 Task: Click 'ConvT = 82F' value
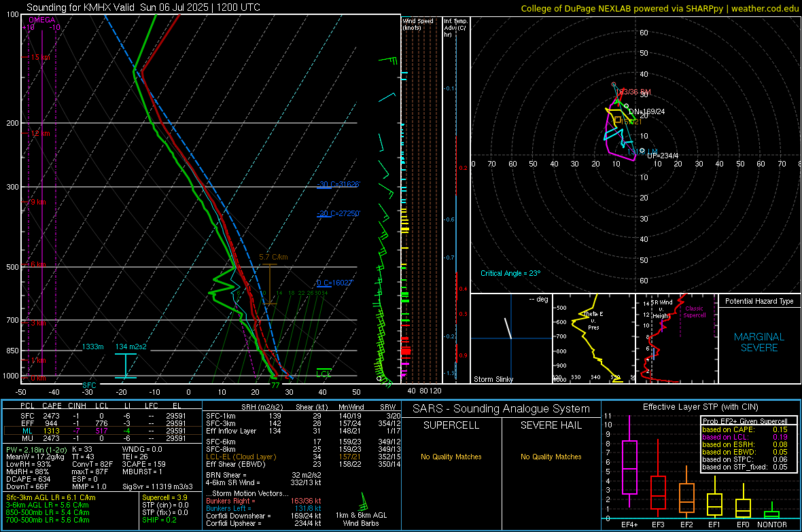92,464
